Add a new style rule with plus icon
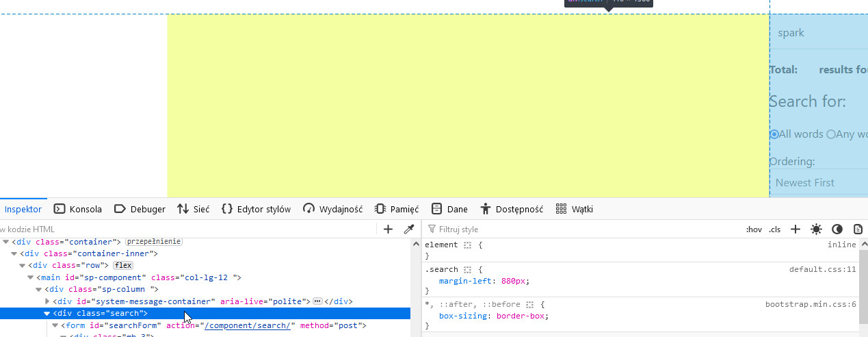The image size is (868, 337). 795,229
